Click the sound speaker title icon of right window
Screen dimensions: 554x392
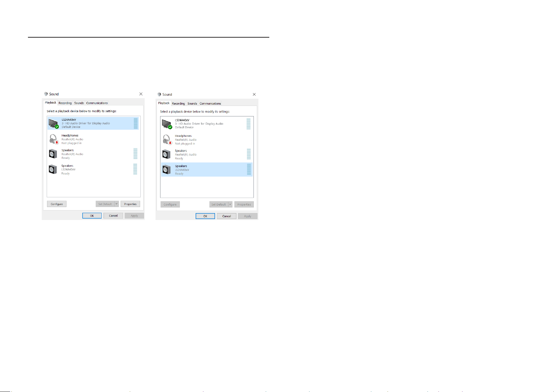[159, 94]
